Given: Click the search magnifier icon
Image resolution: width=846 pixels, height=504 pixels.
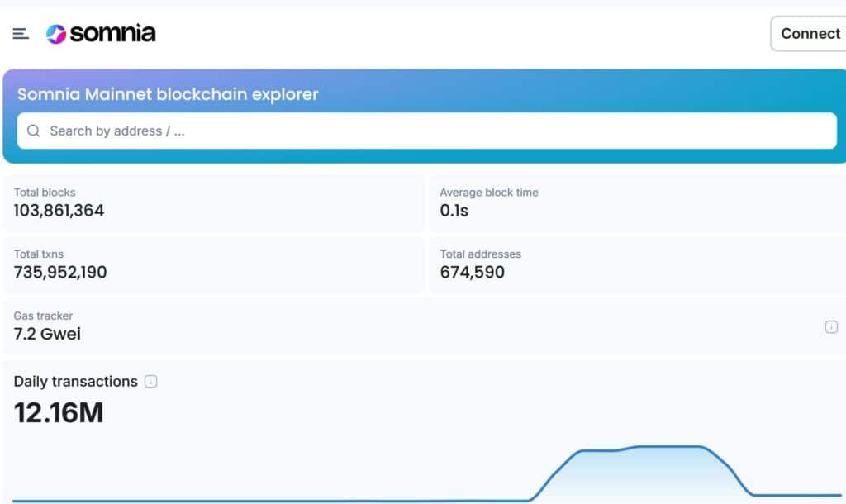Looking at the screenshot, I should [x=33, y=131].
